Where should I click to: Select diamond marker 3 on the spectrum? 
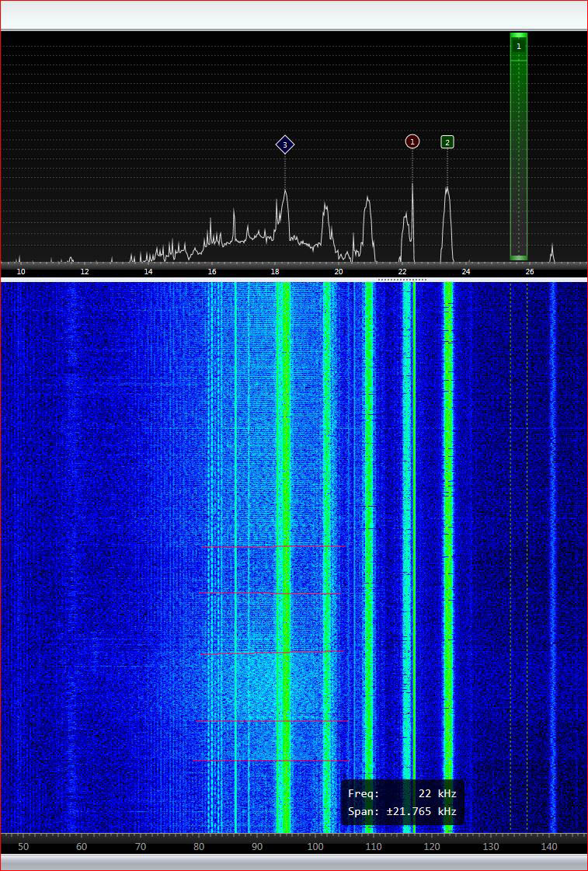pos(285,145)
